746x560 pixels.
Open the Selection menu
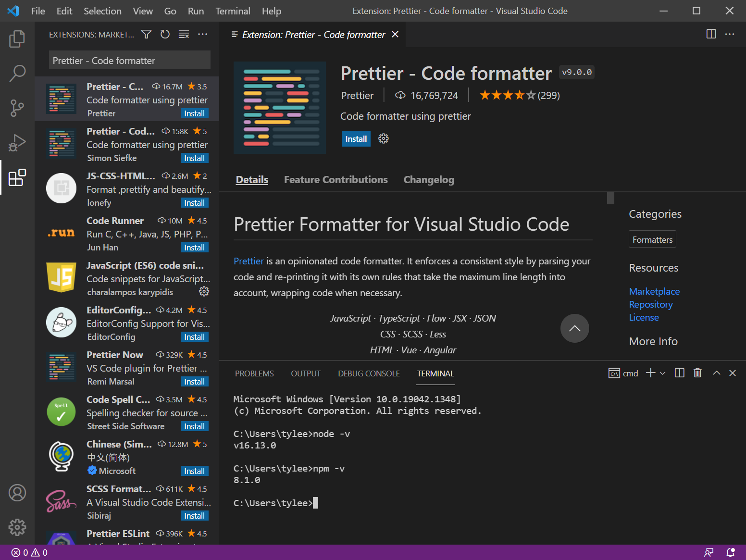point(102,11)
